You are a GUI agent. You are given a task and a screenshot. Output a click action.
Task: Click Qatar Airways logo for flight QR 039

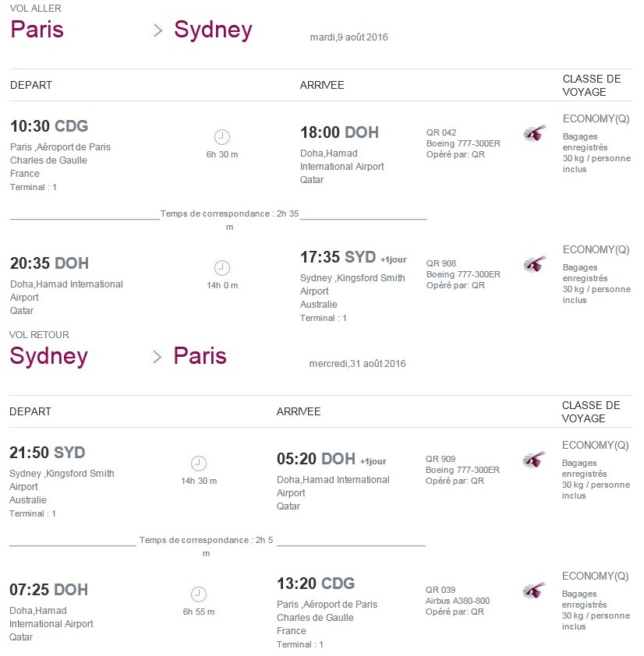pos(534,591)
